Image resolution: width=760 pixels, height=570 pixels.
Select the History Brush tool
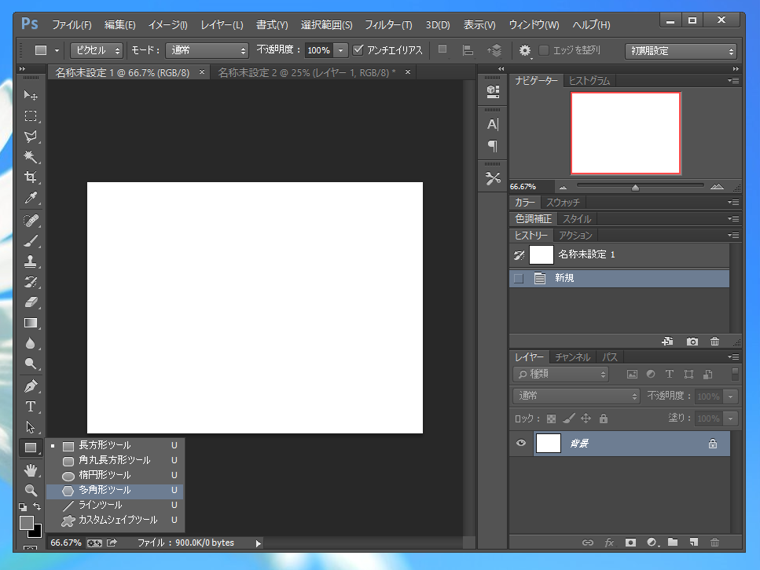click(31, 282)
